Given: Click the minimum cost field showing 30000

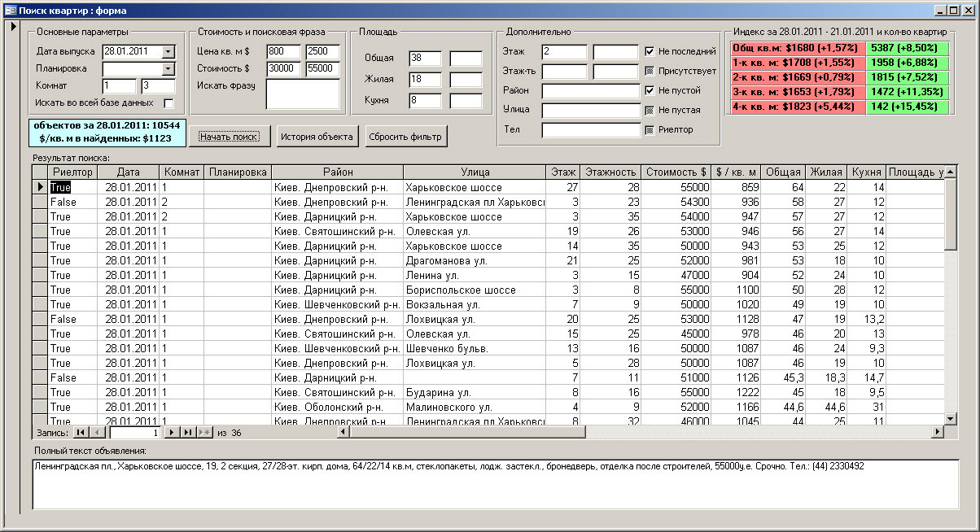Looking at the screenshot, I should click(x=283, y=69).
